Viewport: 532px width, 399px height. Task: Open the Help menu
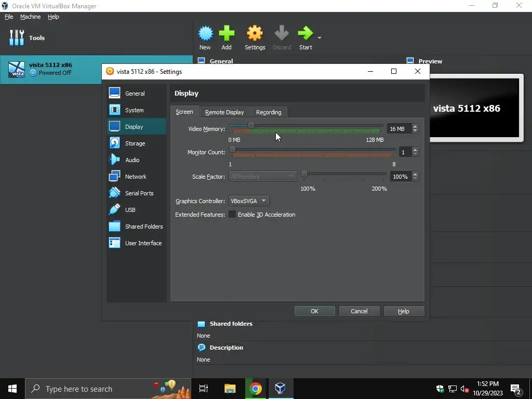[x=54, y=17]
